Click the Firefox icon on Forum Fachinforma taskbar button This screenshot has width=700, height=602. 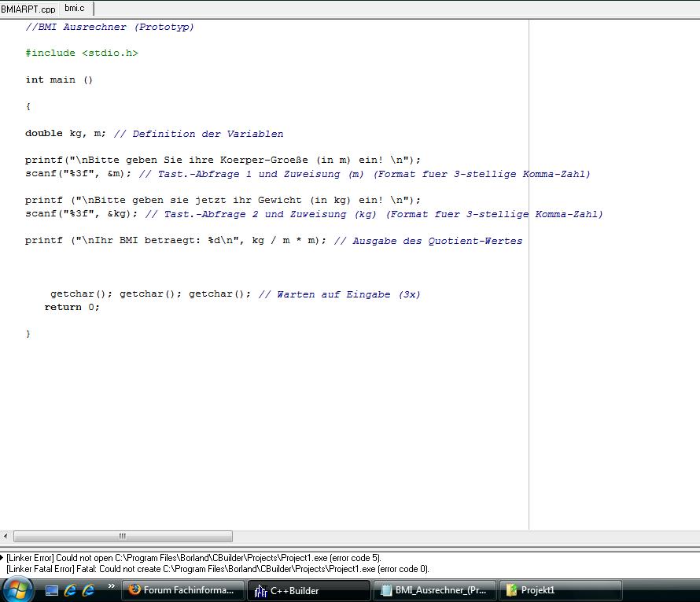point(134,589)
